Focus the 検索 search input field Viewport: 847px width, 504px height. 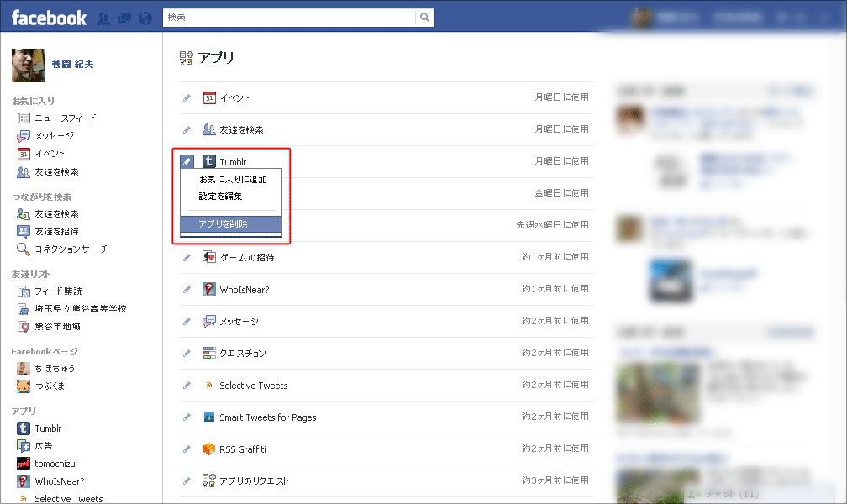(289, 18)
